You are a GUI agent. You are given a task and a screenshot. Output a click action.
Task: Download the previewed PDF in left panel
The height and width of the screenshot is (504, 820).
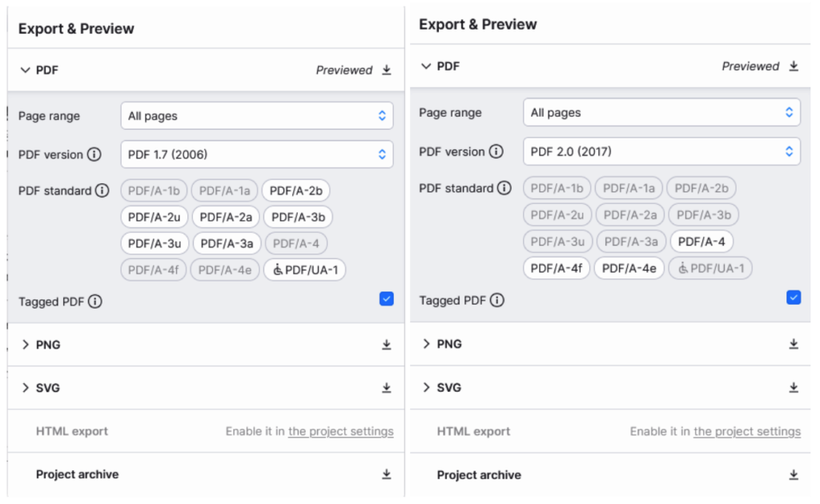click(387, 70)
